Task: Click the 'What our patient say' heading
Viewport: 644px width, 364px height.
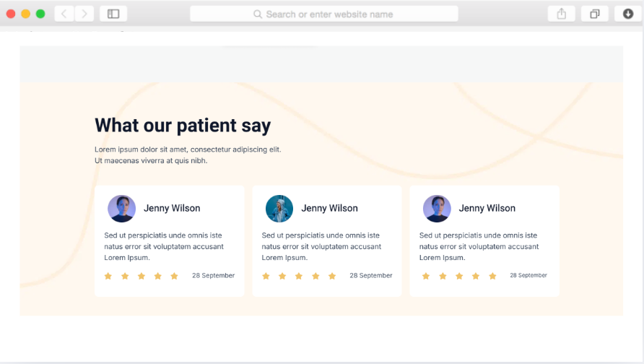Action: coord(183,125)
